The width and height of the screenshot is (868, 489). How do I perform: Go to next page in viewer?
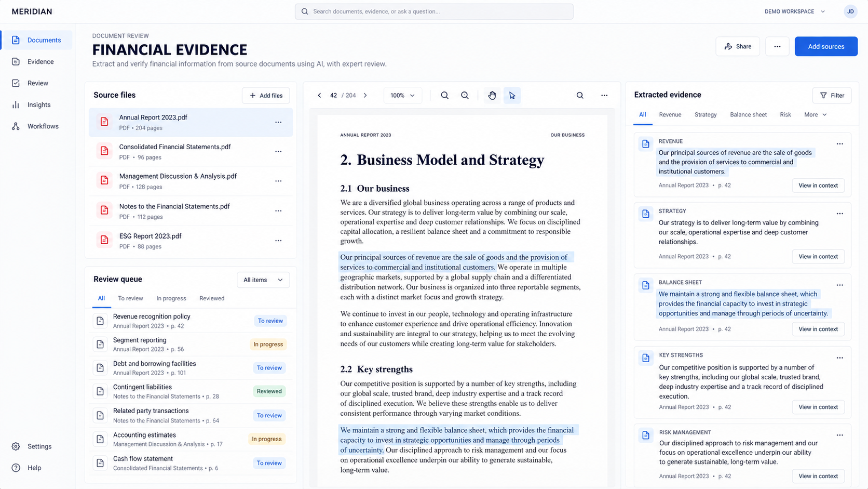(365, 96)
